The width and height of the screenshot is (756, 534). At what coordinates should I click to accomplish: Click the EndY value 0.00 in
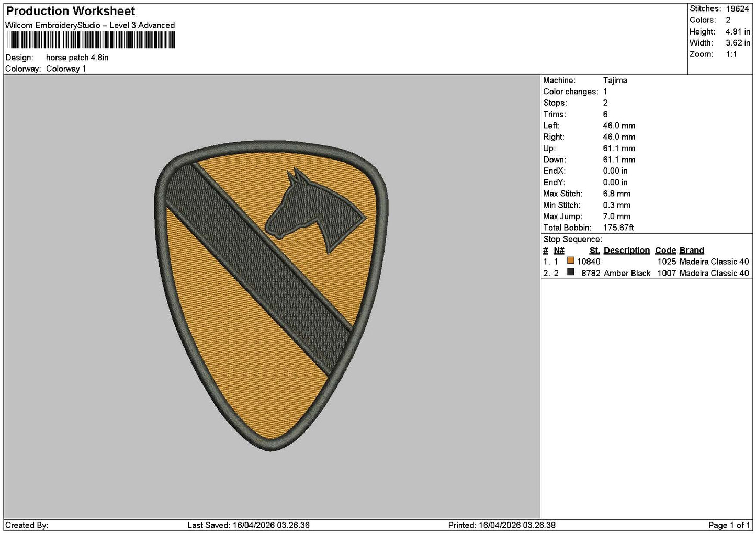click(x=615, y=183)
